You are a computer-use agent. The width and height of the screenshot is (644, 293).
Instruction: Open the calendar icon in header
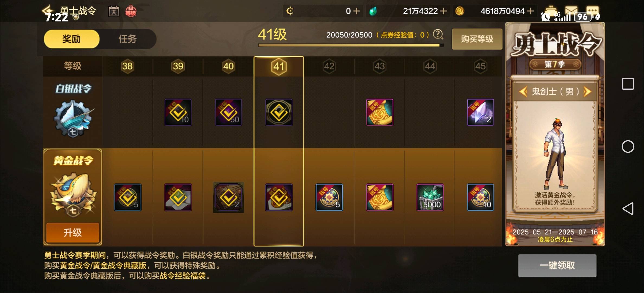pyautogui.click(x=114, y=11)
